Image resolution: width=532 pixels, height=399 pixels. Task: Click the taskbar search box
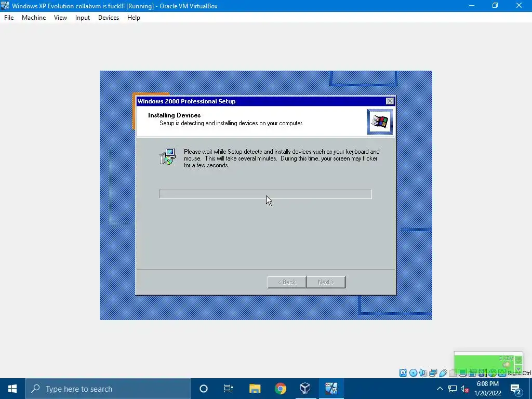(x=108, y=389)
